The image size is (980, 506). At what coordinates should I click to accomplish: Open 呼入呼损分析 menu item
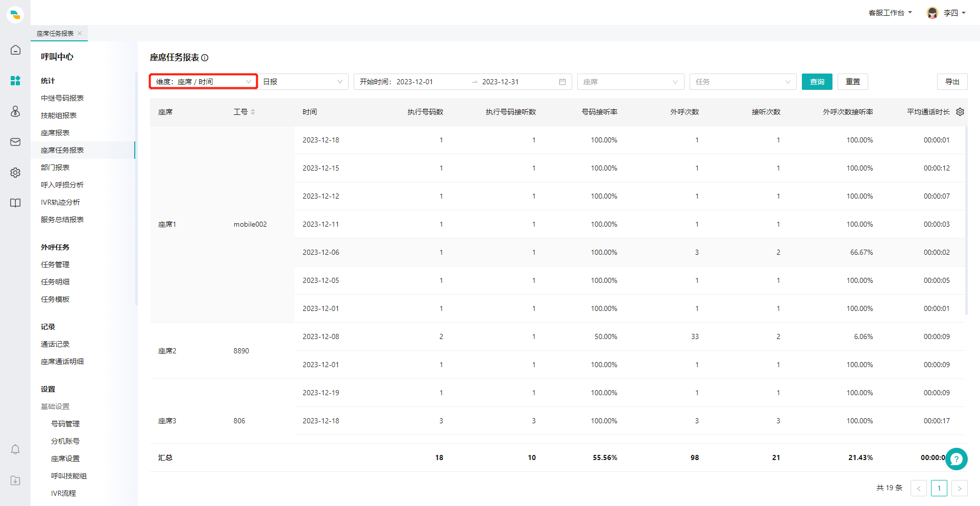[x=62, y=185]
